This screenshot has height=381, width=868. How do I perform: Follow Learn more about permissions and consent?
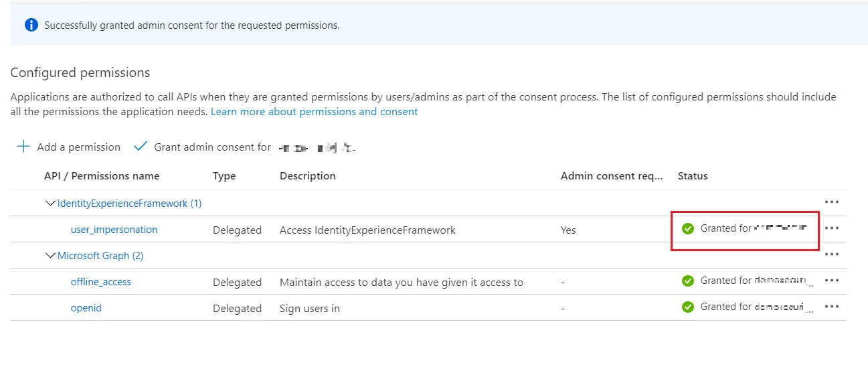coord(314,112)
